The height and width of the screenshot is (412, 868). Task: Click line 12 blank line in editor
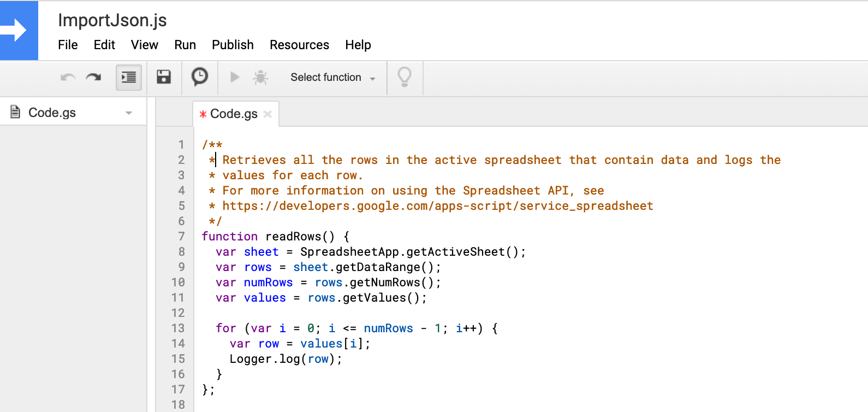pyautogui.click(x=328, y=313)
